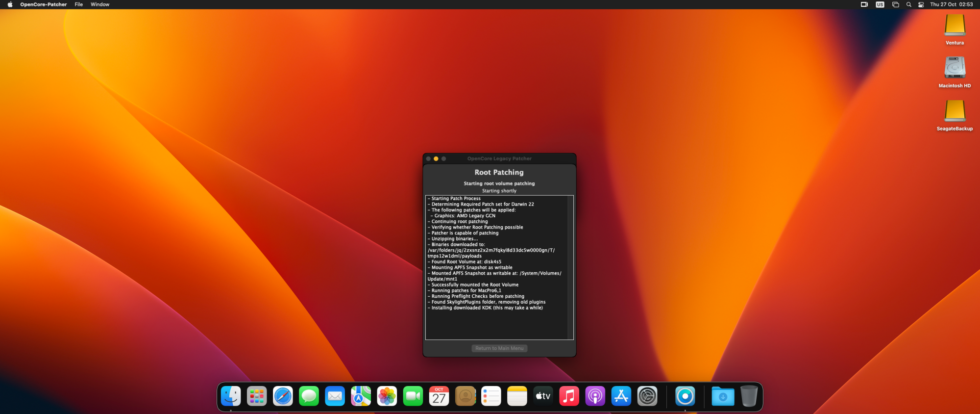Open the Downloads folder in dock

[723, 396]
